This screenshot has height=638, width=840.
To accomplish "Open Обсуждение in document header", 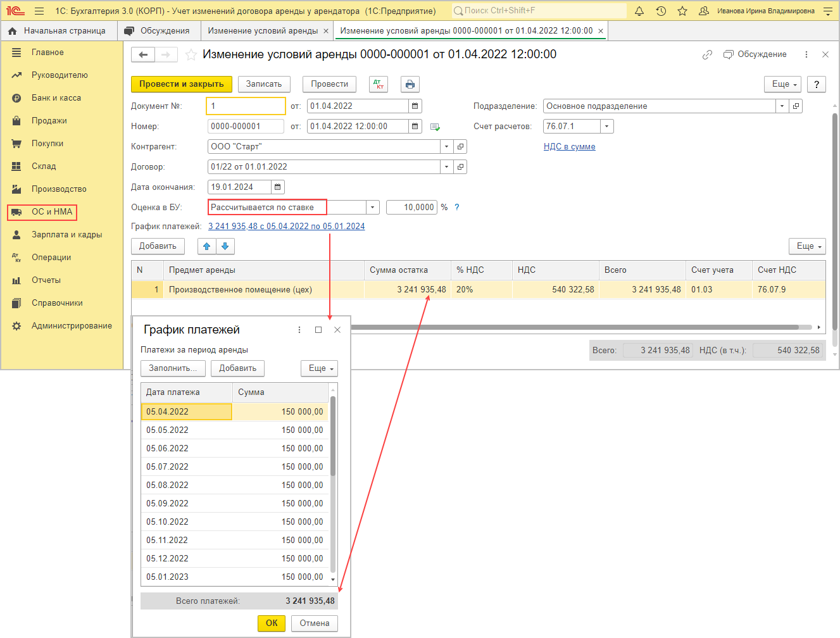I will pos(755,55).
